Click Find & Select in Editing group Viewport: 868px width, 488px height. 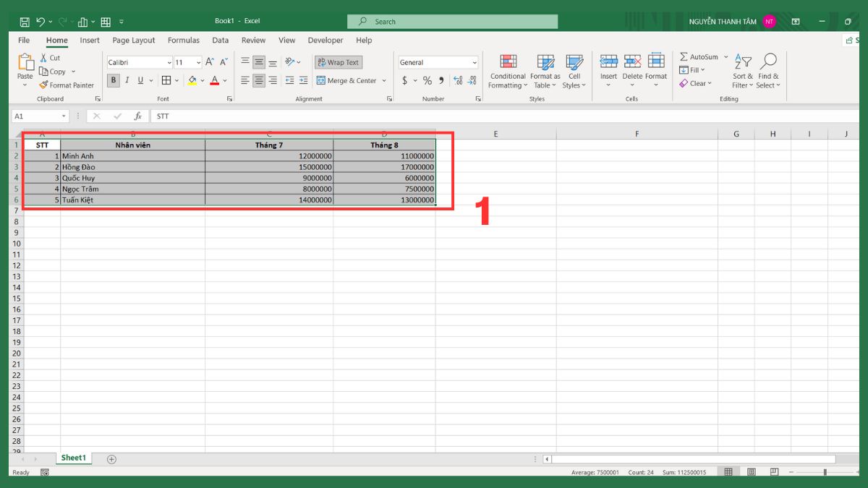tap(768, 70)
